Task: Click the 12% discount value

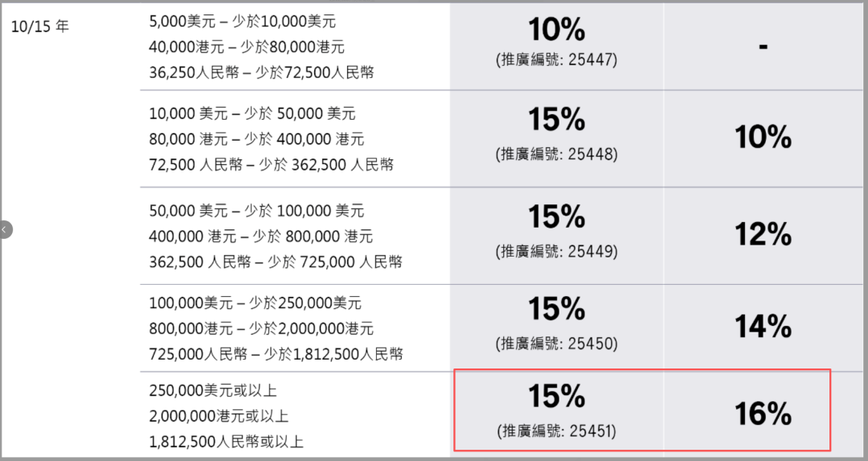Action: pos(763,234)
